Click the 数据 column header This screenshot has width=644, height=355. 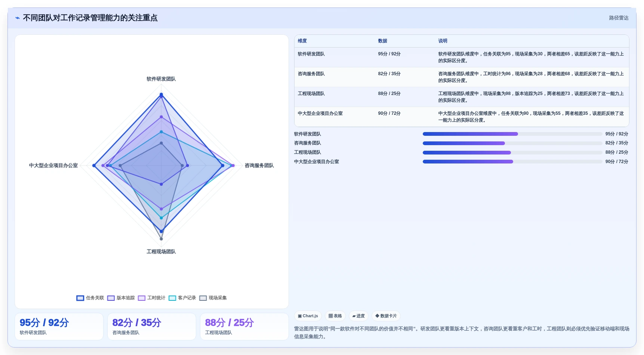[382, 41]
